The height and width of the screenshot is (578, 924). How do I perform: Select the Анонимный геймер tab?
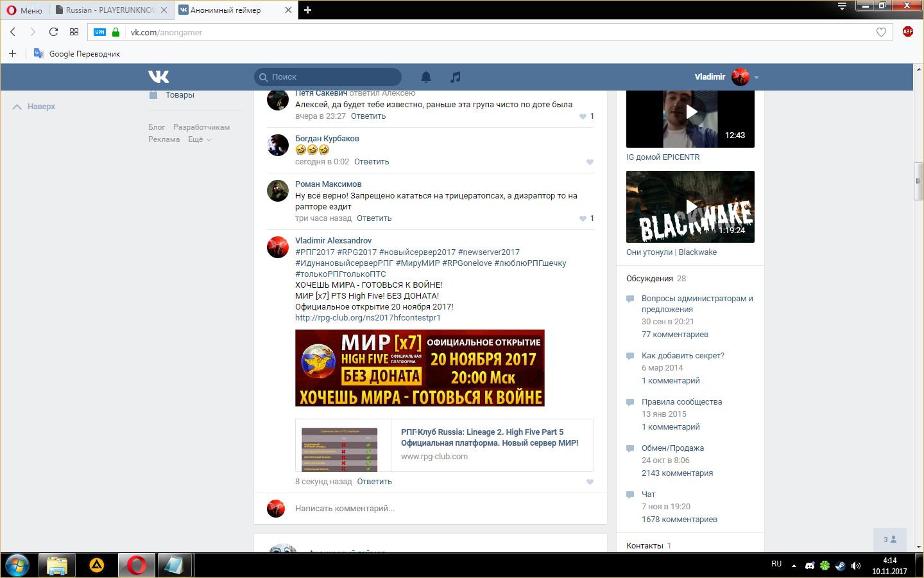[226, 10]
